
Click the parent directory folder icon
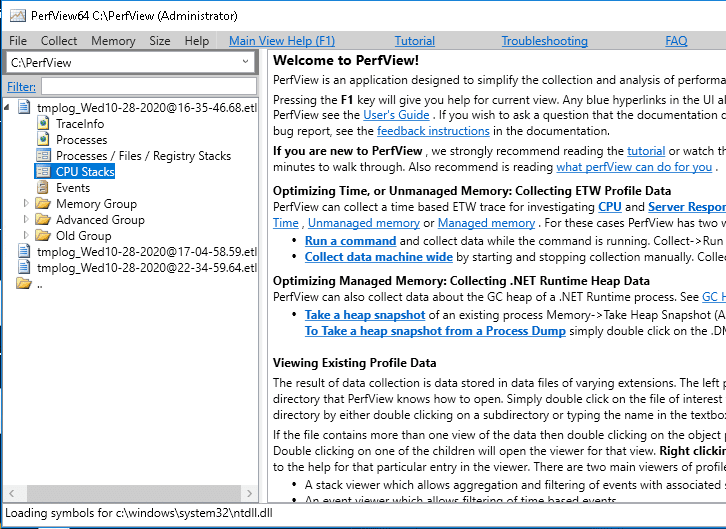click(x=24, y=284)
